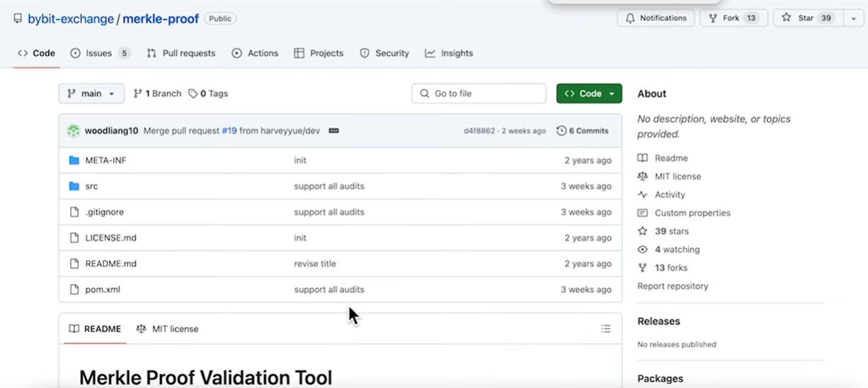
Task: Click the repository icon beside bybit-exchange
Action: point(18,18)
